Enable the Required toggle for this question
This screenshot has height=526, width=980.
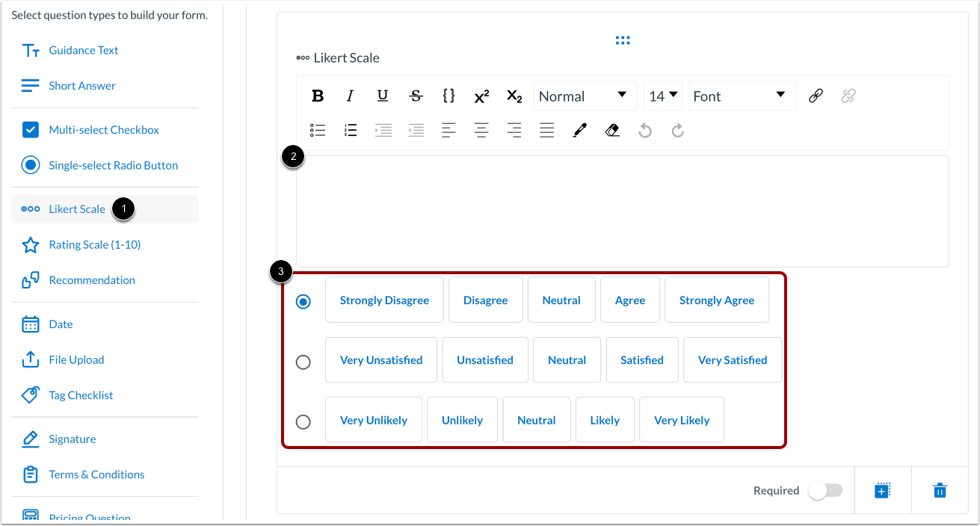click(826, 490)
